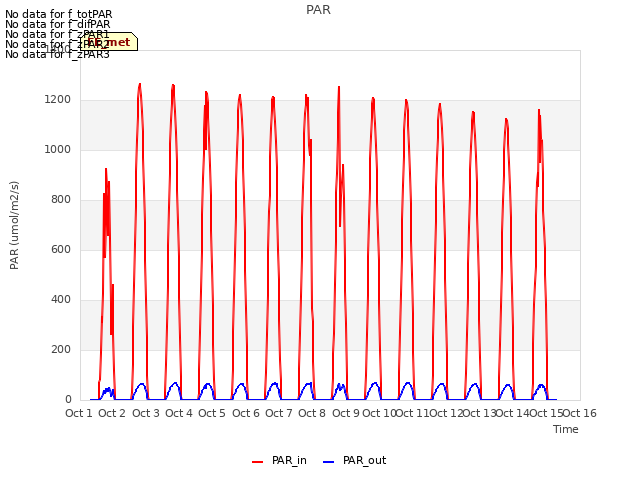Click the Oct 16 x-axis label
640x480 pixels.
(580, 413)
